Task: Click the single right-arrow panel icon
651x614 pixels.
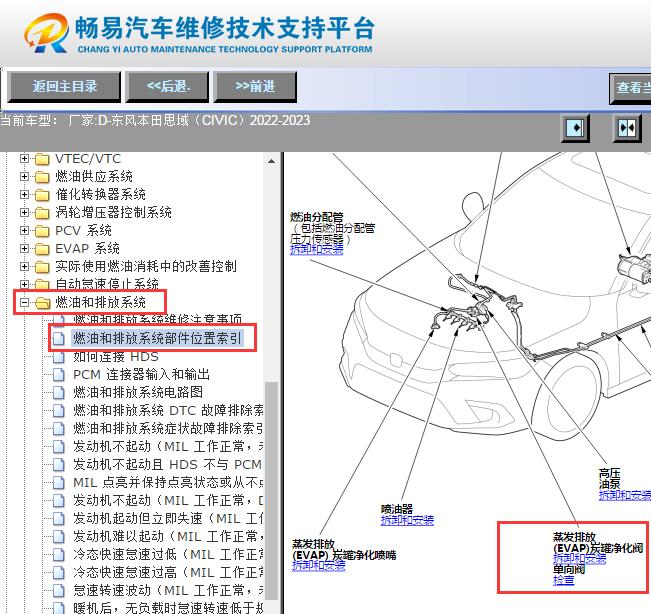Action: [575, 128]
